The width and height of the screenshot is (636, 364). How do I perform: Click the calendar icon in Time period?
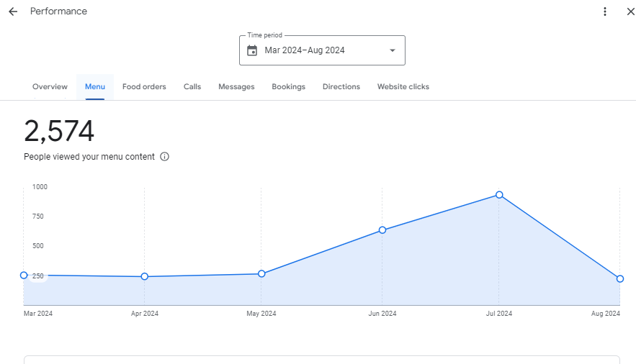pyautogui.click(x=252, y=50)
